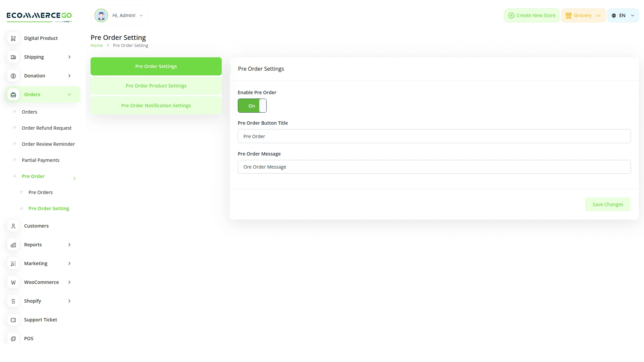
Task: Open POS using its sidebar icon
Action: (13, 339)
